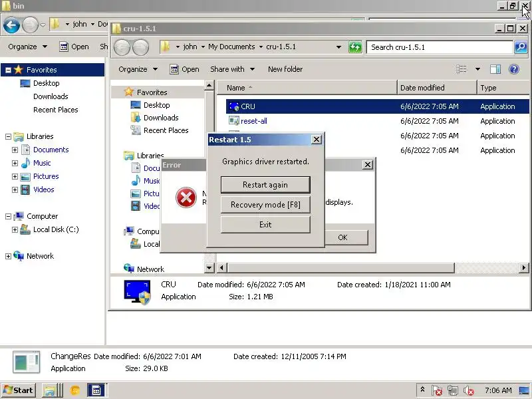The width and height of the screenshot is (532, 399).
Task: Click Open in bin window toolbar
Action: pos(74,47)
